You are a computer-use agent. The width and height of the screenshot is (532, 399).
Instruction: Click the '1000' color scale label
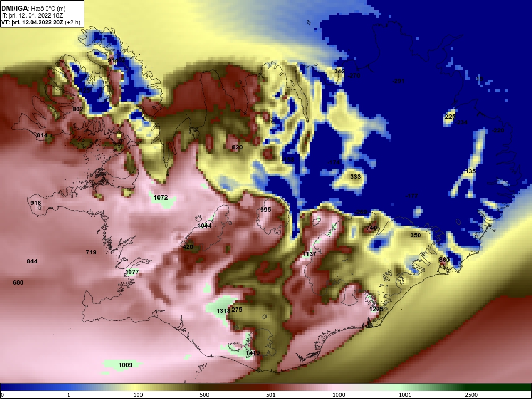tap(338, 395)
